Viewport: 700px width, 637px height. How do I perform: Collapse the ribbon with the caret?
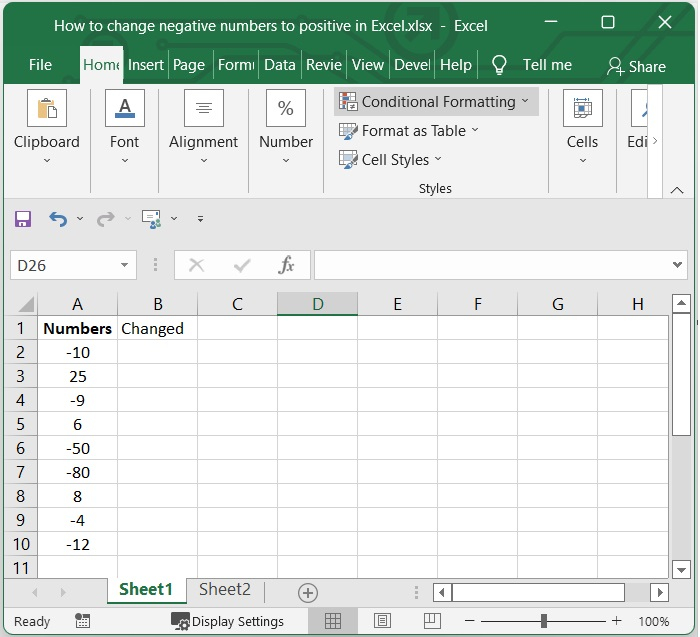[x=677, y=191]
